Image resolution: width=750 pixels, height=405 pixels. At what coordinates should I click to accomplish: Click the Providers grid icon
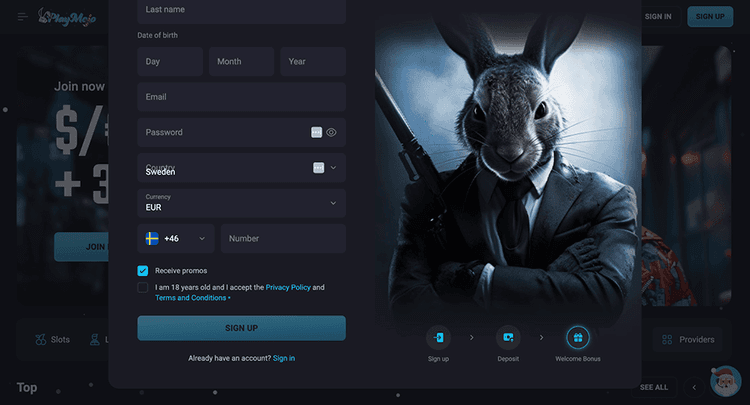point(667,339)
